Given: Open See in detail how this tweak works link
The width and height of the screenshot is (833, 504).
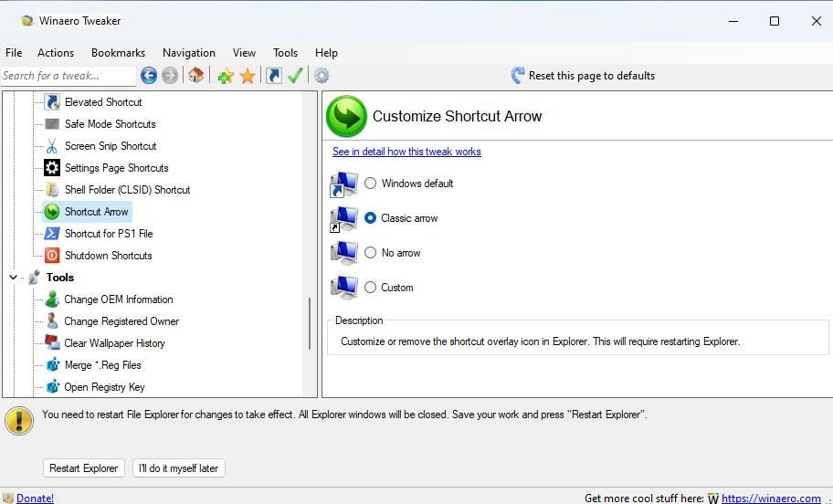Looking at the screenshot, I should click(406, 152).
